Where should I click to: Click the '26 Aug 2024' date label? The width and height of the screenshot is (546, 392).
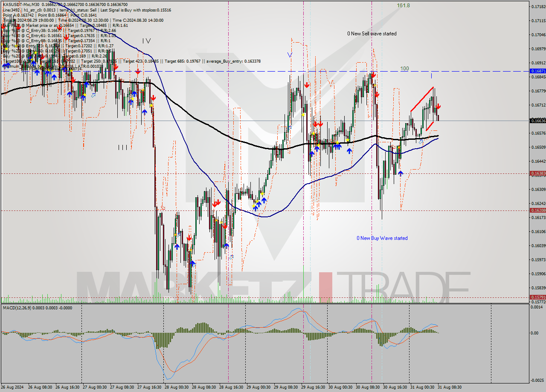pos(13,387)
